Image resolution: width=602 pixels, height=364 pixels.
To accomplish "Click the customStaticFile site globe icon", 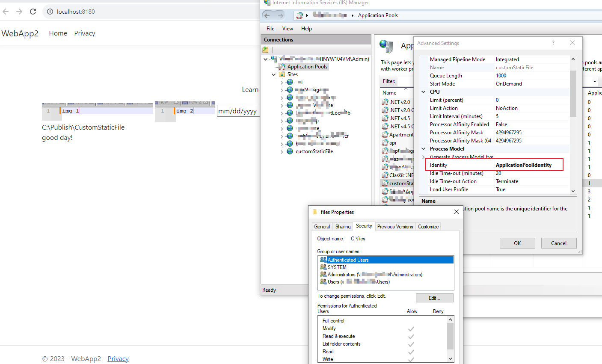I will [290, 151].
